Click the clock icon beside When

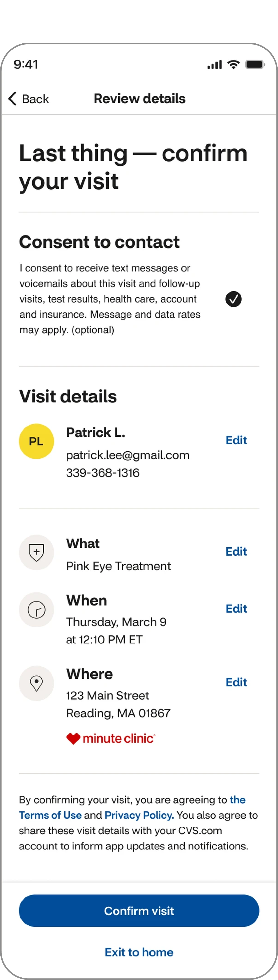tap(36, 610)
